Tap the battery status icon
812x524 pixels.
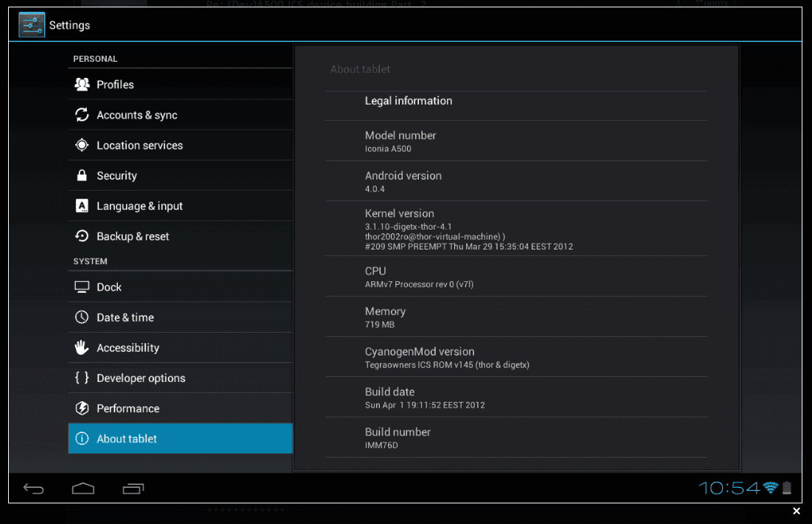[787, 488]
